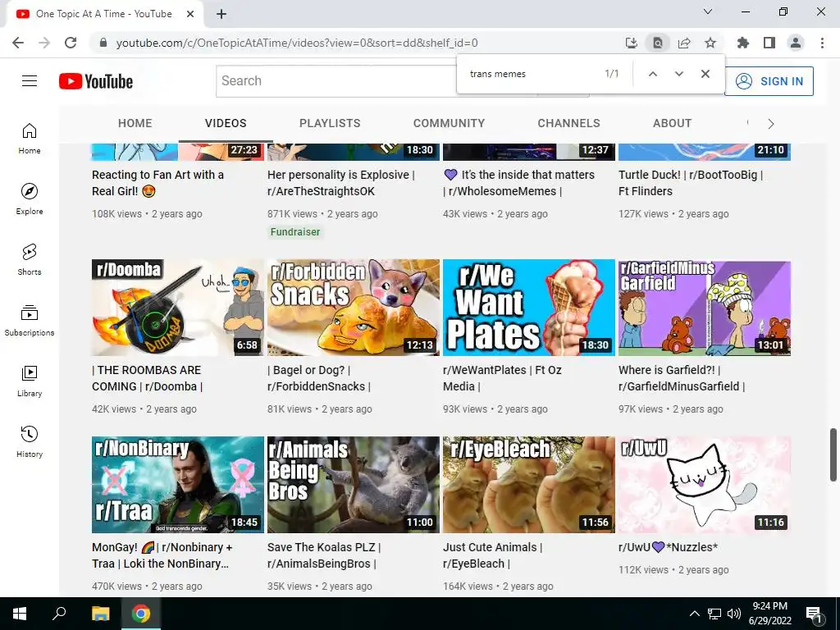840x630 pixels.
Task: Click the find-in-page magnifier icon in address bar
Action: [658, 43]
